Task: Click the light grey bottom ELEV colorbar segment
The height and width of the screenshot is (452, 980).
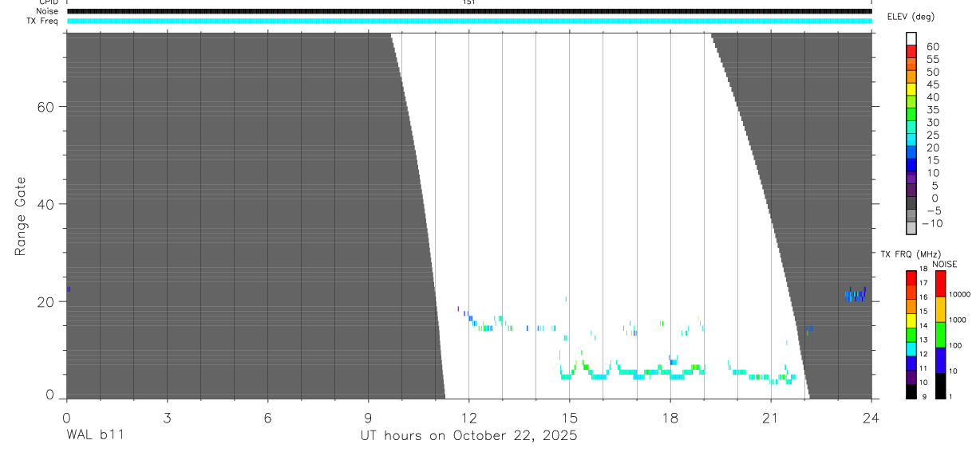Action: pos(911,229)
